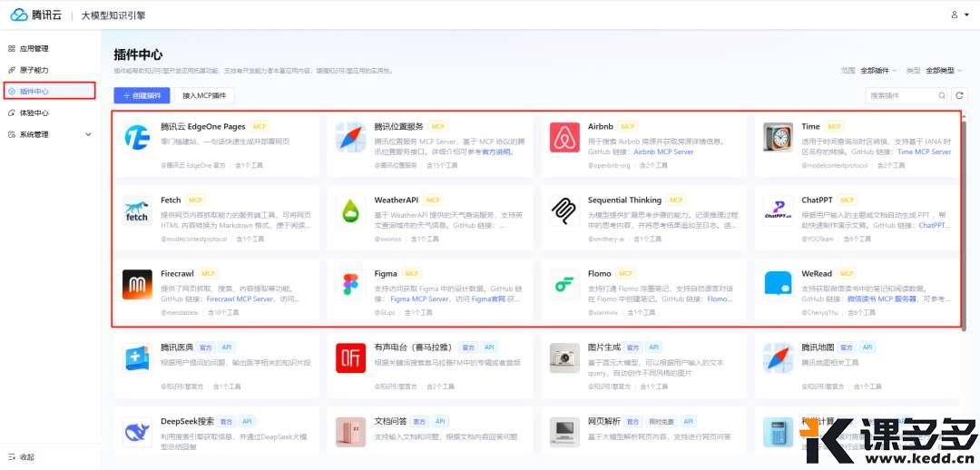This screenshot has width=980, height=470.
Task: Click the 图片生成 card title
Action: (604, 348)
